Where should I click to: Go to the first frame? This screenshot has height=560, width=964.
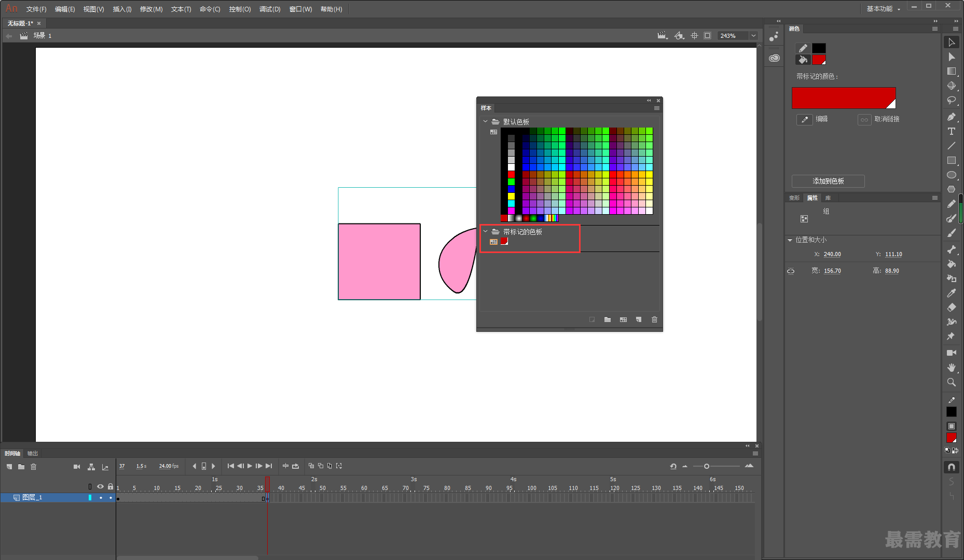pyautogui.click(x=231, y=466)
